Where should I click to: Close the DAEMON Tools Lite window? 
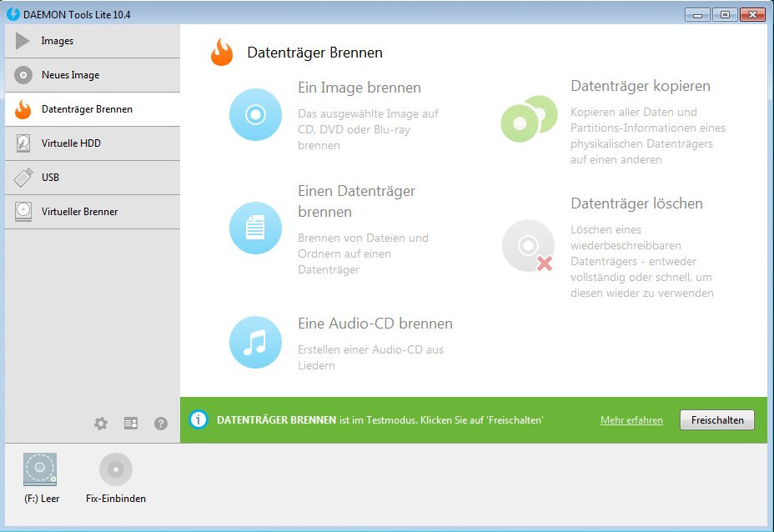[x=752, y=15]
